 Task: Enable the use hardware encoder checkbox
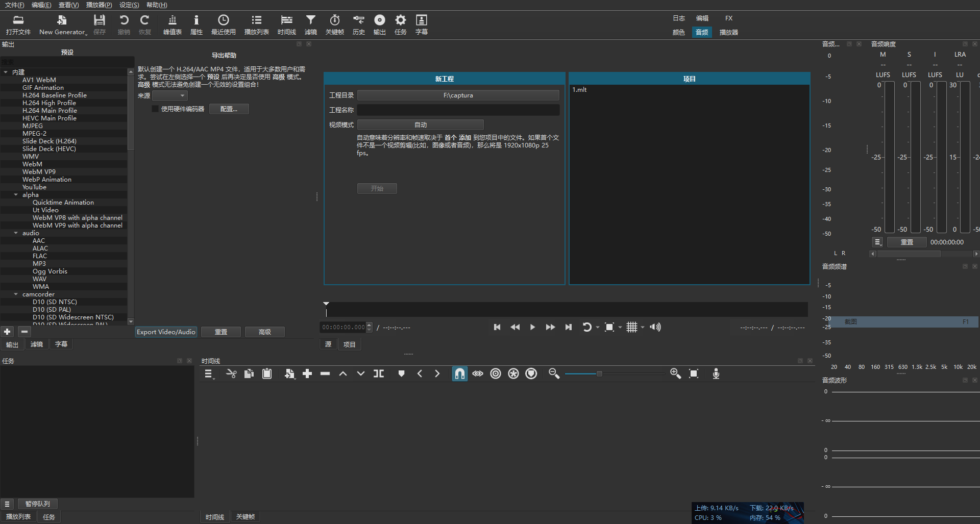pyautogui.click(x=155, y=109)
